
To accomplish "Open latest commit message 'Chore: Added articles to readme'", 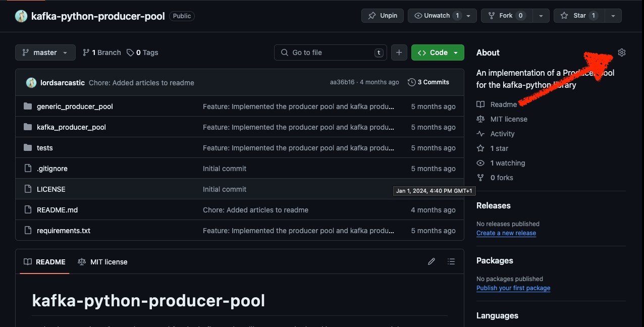I will click(x=141, y=83).
